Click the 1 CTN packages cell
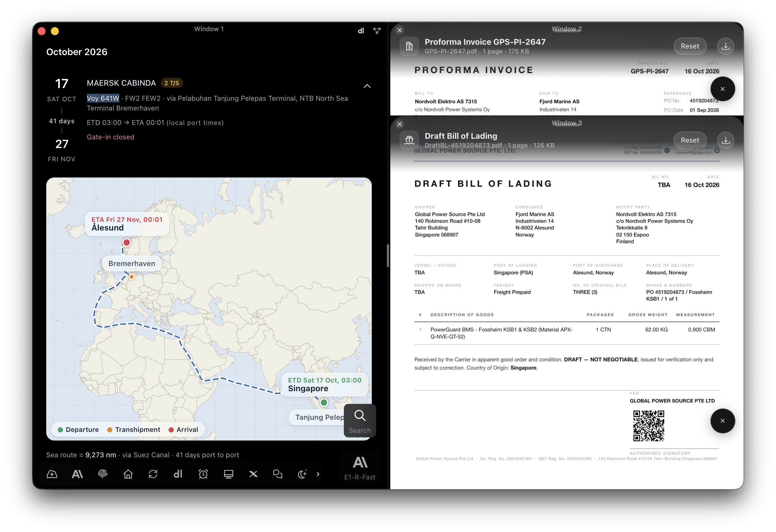The width and height of the screenshot is (776, 532). pos(603,329)
